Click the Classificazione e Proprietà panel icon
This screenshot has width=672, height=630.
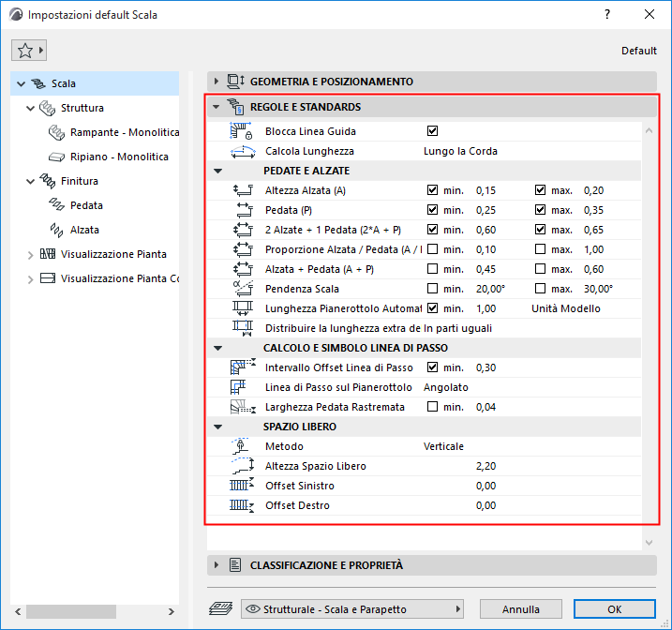pyautogui.click(x=235, y=565)
